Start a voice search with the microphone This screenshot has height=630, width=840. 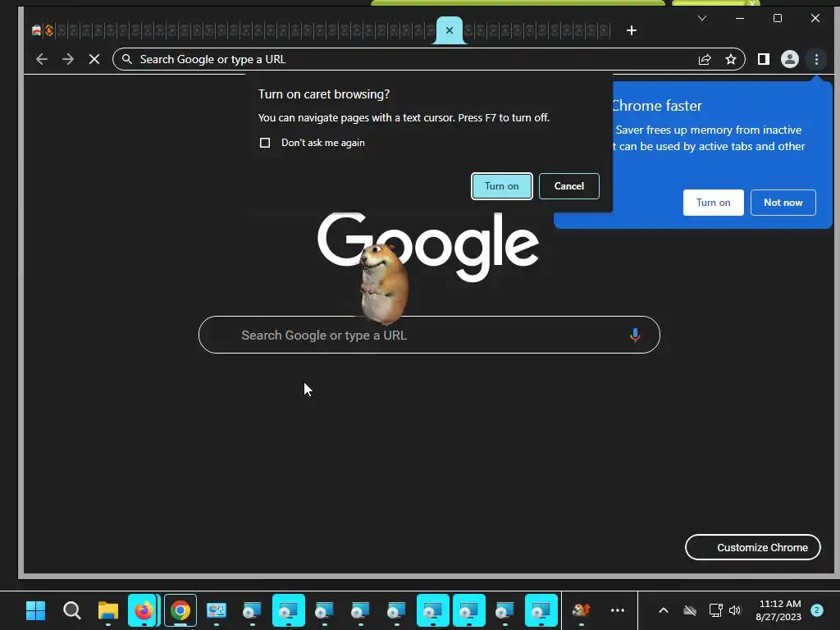pos(635,336)
